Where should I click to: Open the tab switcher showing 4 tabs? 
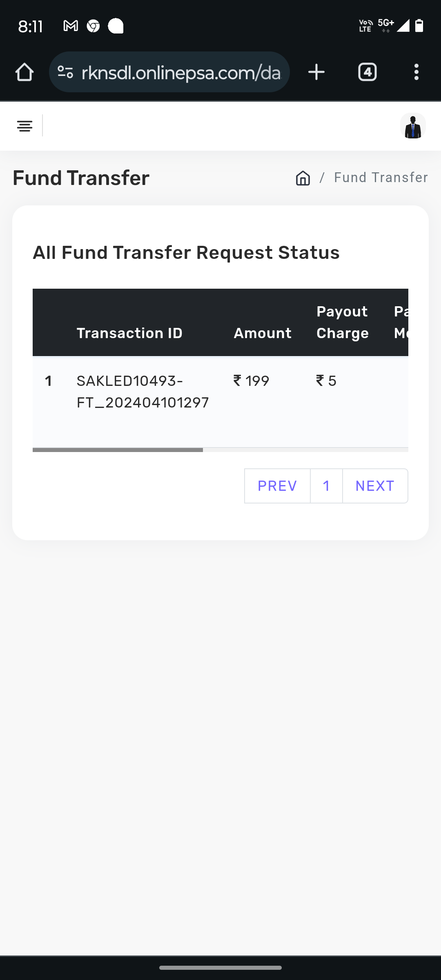(x=367, y=72)
